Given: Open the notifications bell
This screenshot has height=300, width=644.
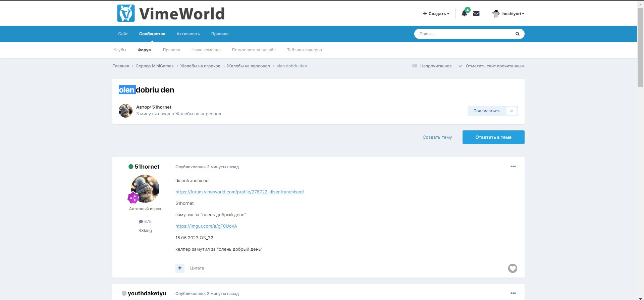Looking at the screenshot, I should (464, 13).
